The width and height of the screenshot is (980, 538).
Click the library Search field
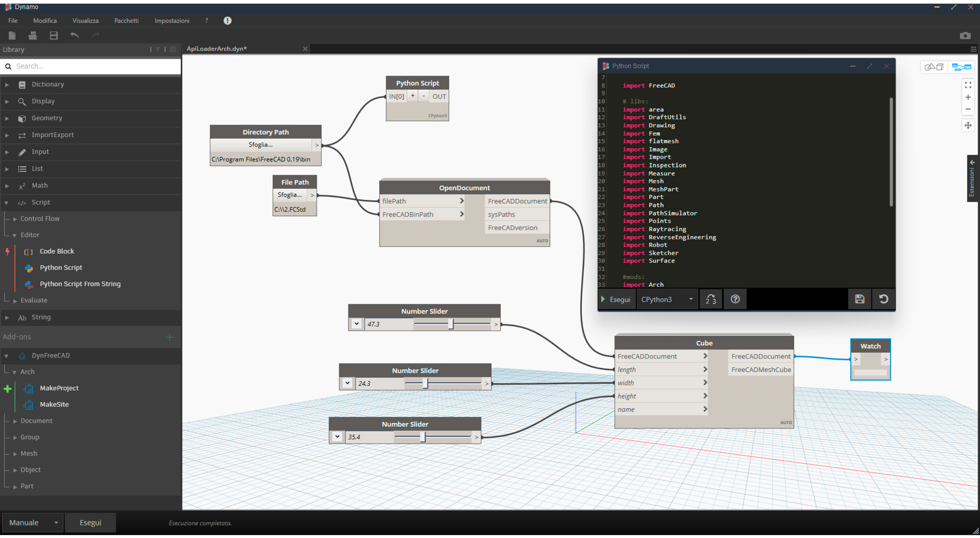pos(91,66)
